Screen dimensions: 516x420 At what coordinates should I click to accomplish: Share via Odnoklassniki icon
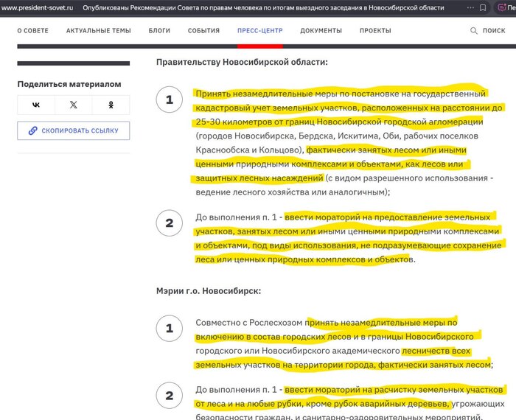[111, 105]
